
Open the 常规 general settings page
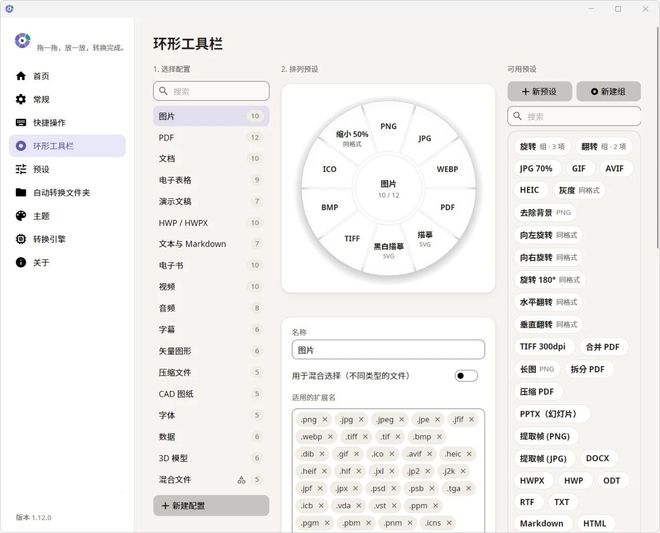click(67, 99)
